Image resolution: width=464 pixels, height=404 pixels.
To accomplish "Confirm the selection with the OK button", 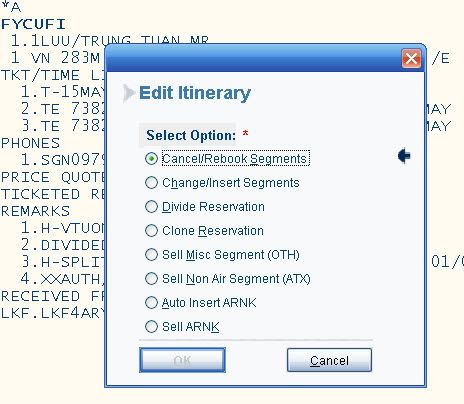I will tap(182, 360).
